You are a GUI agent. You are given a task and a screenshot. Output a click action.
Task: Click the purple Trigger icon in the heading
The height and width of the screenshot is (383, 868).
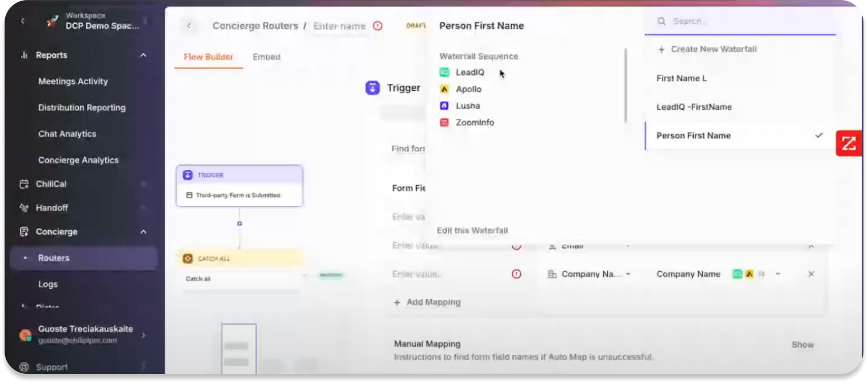point(372,88)
